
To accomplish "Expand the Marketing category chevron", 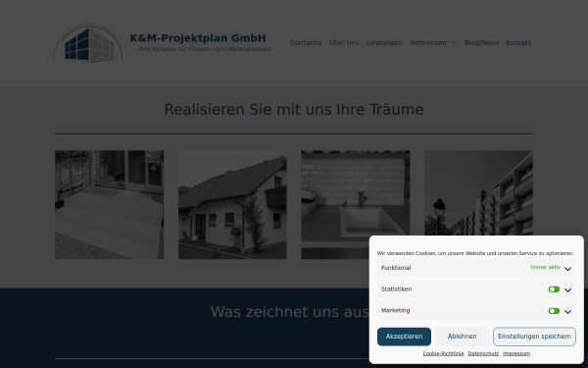I will point(567,311).
